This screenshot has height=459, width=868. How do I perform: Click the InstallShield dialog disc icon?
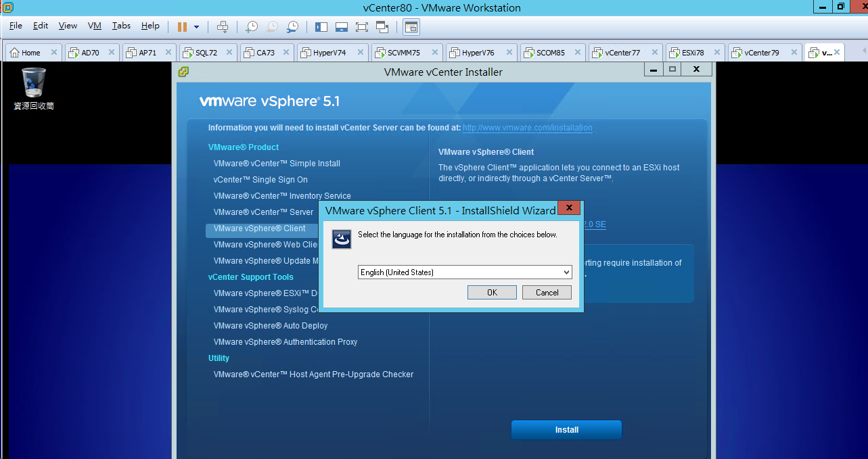pos(342,239)
